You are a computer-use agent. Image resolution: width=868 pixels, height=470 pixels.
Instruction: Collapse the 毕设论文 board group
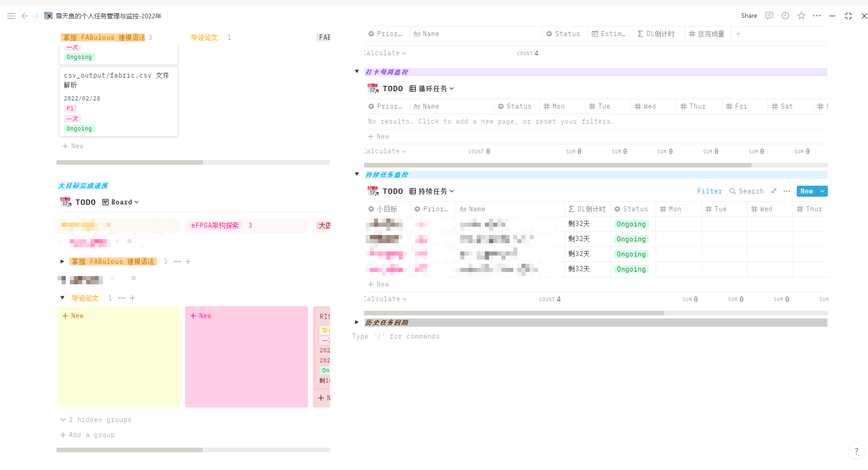pyautogui.click(x=63, y=298)
